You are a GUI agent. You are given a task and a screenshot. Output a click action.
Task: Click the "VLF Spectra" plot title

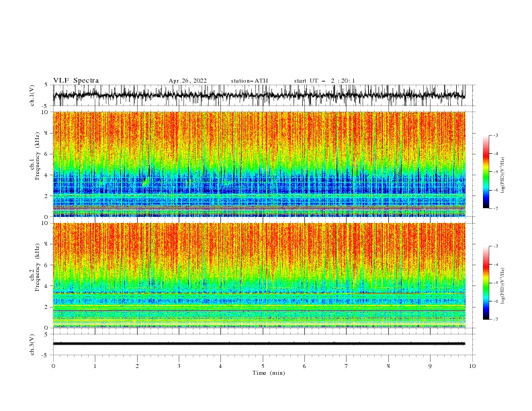76,81
